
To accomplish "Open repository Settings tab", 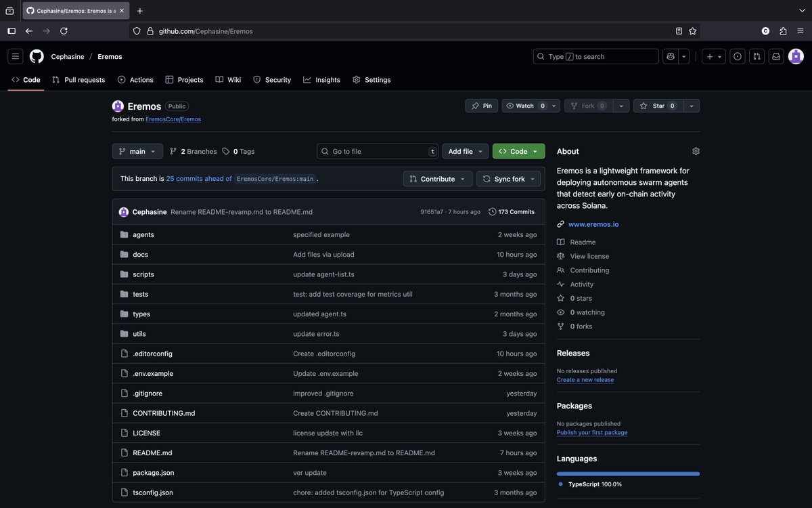I will [371, 80].
